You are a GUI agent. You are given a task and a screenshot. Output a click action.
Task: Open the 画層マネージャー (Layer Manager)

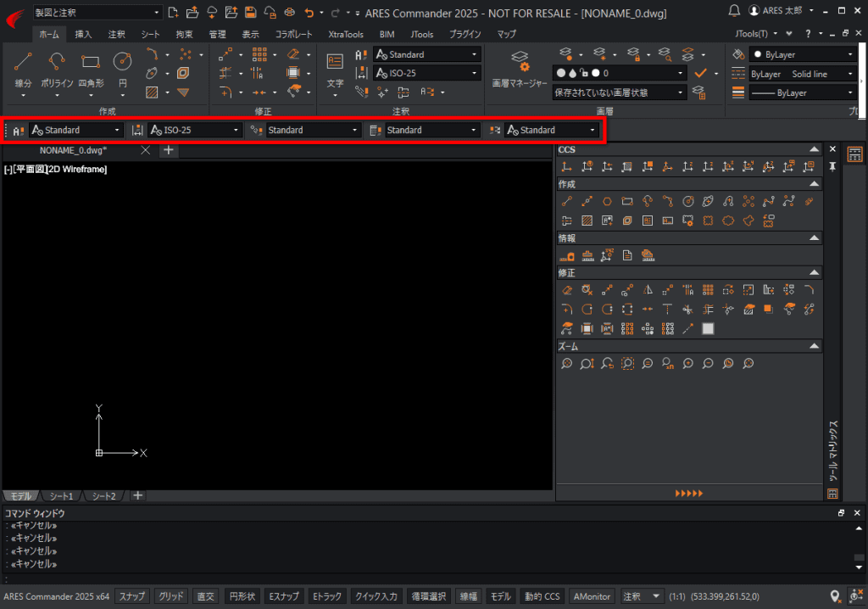pyautogui.click(x=520, y=68)
